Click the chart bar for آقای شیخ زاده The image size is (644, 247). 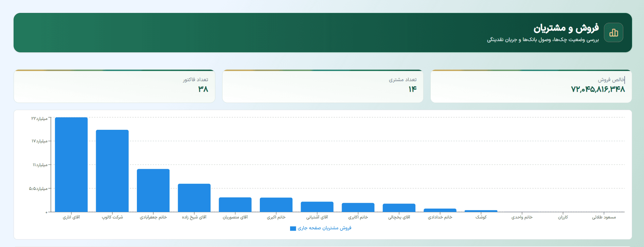pos(194,198)
